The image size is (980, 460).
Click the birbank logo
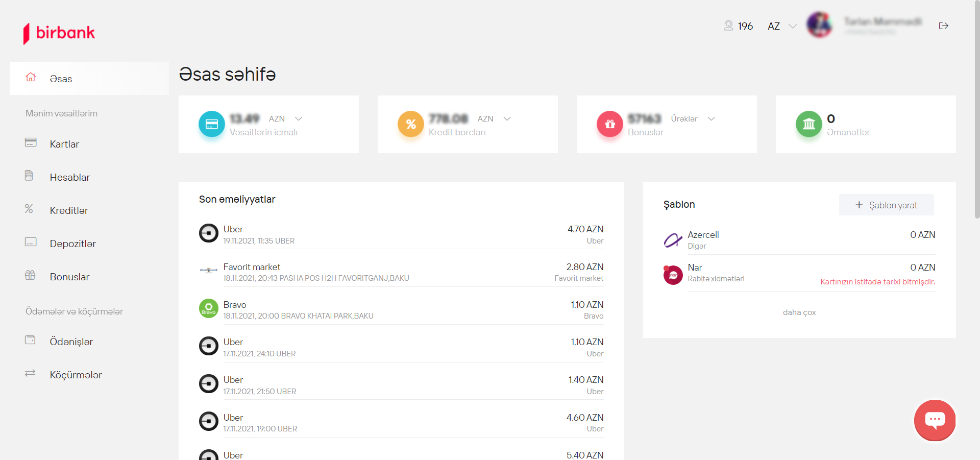click(59, 33)
